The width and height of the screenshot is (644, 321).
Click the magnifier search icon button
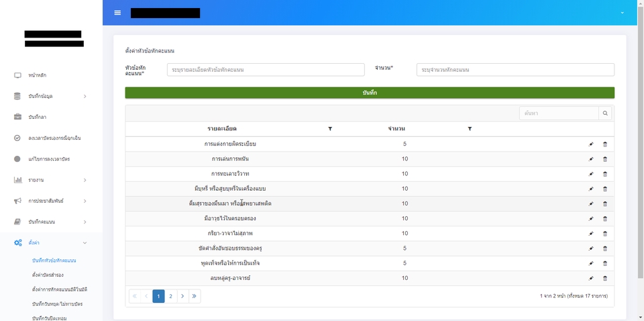(605, 113)
